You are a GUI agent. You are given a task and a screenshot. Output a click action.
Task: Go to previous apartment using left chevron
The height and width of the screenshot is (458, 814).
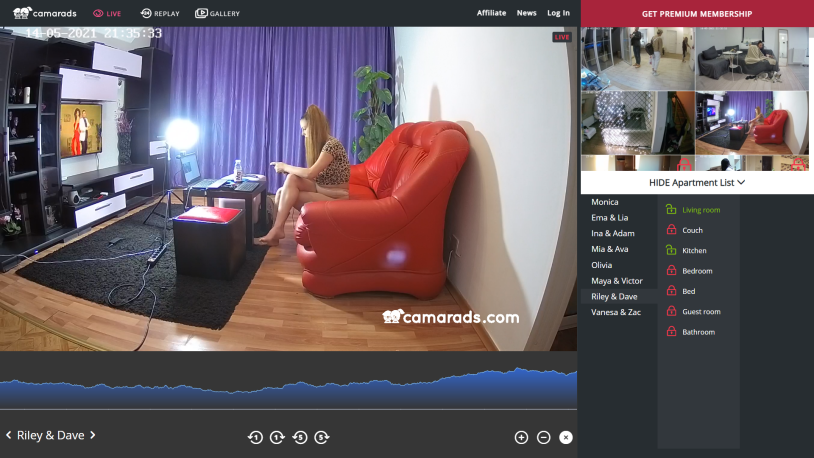[x=9, y=435]
